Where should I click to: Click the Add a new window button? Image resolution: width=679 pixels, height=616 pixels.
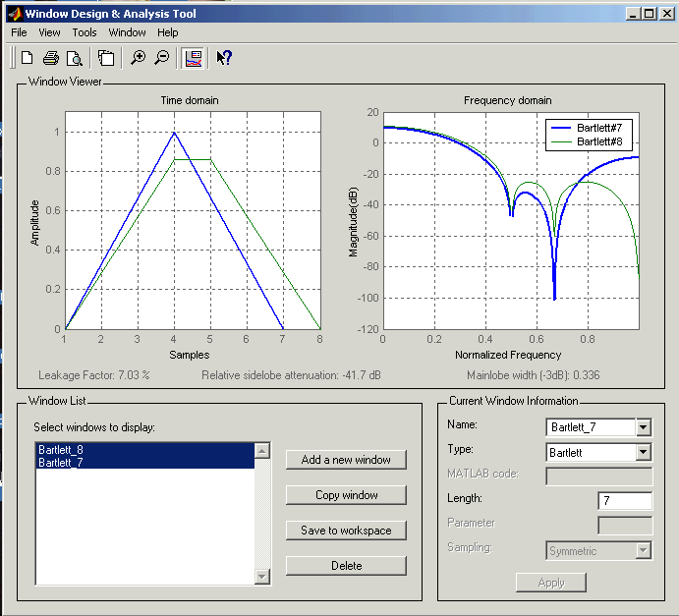(x=346, y=460)
